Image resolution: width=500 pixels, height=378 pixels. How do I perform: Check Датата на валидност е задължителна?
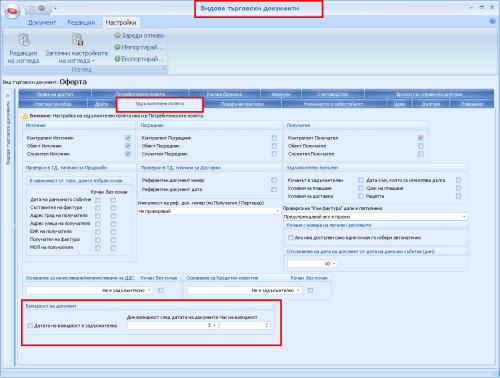pos(30,326)
